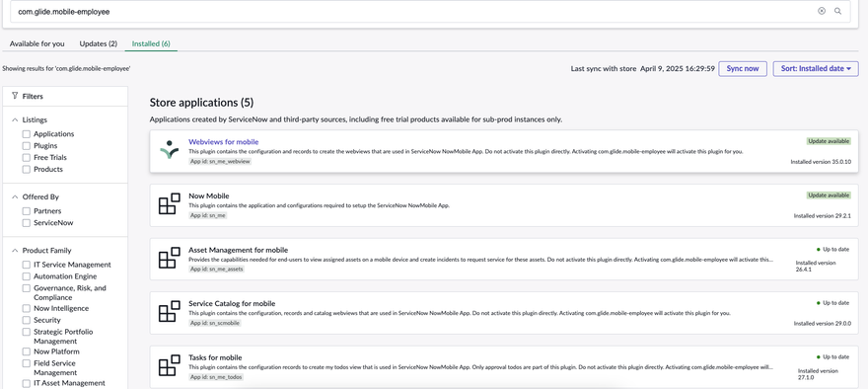
Task: Check the Free Trials filter
Action: [26, 157]
